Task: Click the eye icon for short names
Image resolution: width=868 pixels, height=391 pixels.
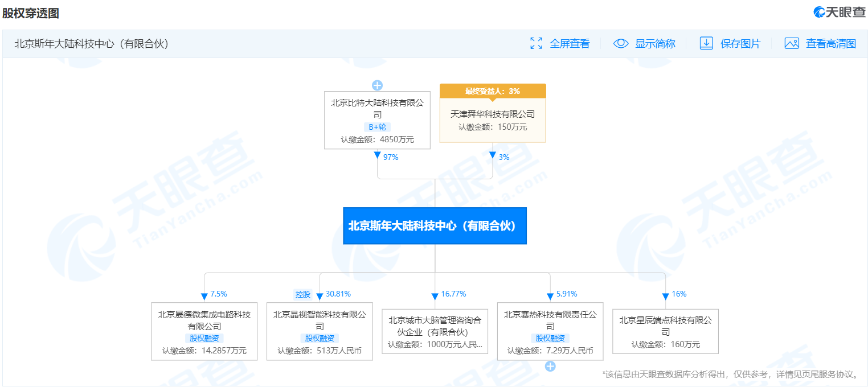Action: [x=621, y=43]
